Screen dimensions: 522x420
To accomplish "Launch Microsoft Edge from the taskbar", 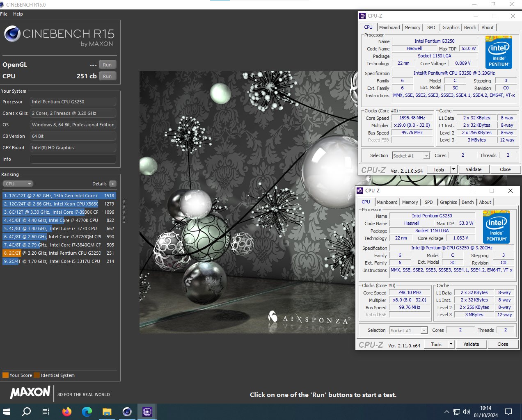I will [x=87, y=411].
